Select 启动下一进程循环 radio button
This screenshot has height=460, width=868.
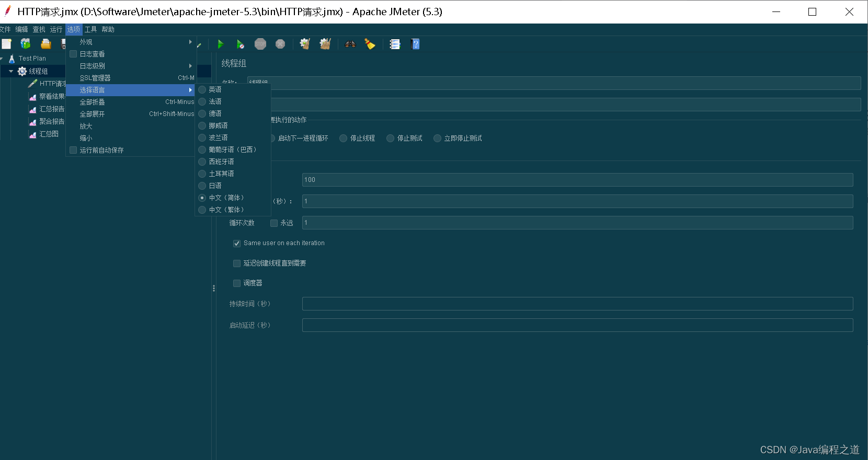pyautogui.click(x=300, y=138)
